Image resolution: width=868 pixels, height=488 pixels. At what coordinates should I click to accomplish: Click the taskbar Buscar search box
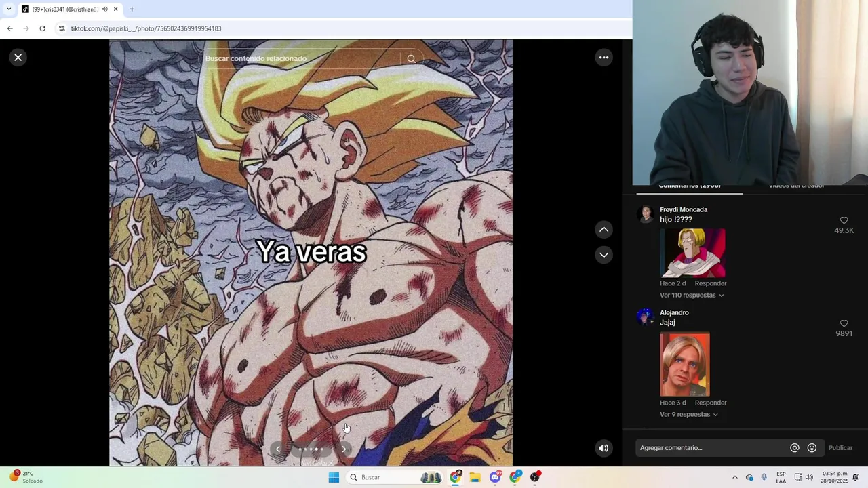click(396, 477)
